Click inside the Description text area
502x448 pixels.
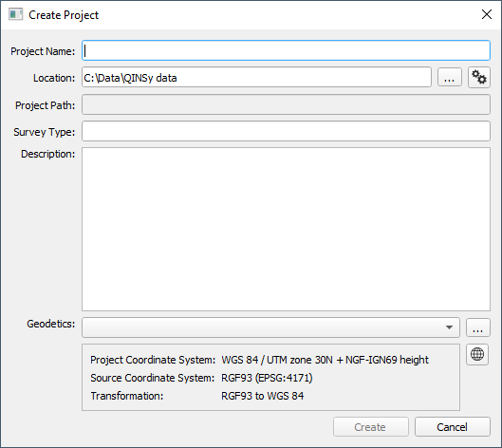[286, 229]
